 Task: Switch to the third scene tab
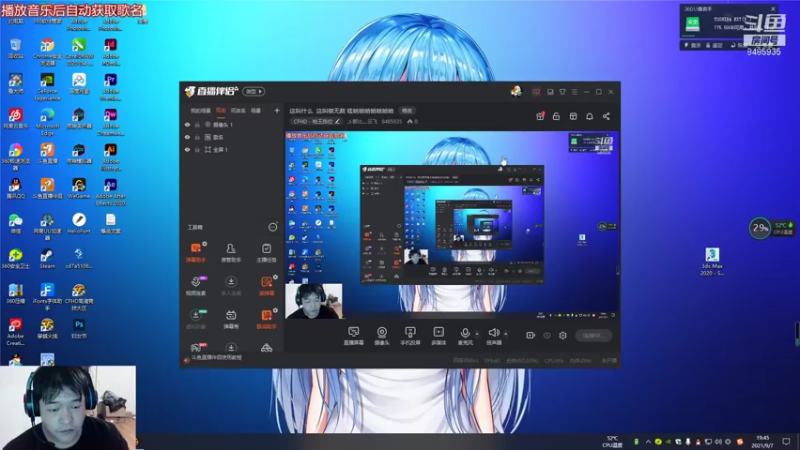(x=238, y=110)
